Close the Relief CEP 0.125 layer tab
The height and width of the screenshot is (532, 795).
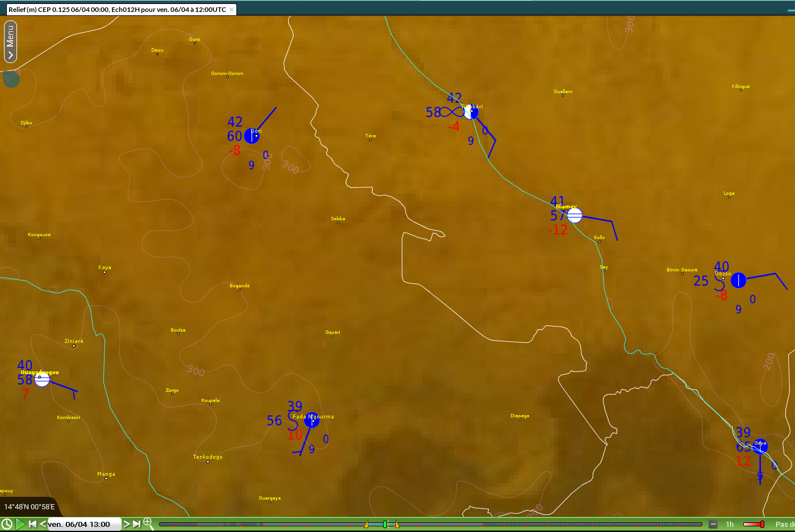coord(231,10)
